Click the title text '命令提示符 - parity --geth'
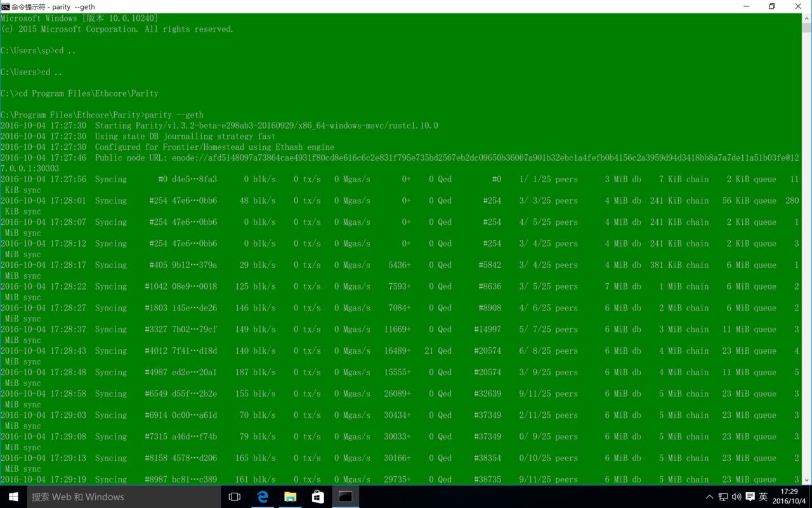This screenshot has height=508, width=812. 53,6
